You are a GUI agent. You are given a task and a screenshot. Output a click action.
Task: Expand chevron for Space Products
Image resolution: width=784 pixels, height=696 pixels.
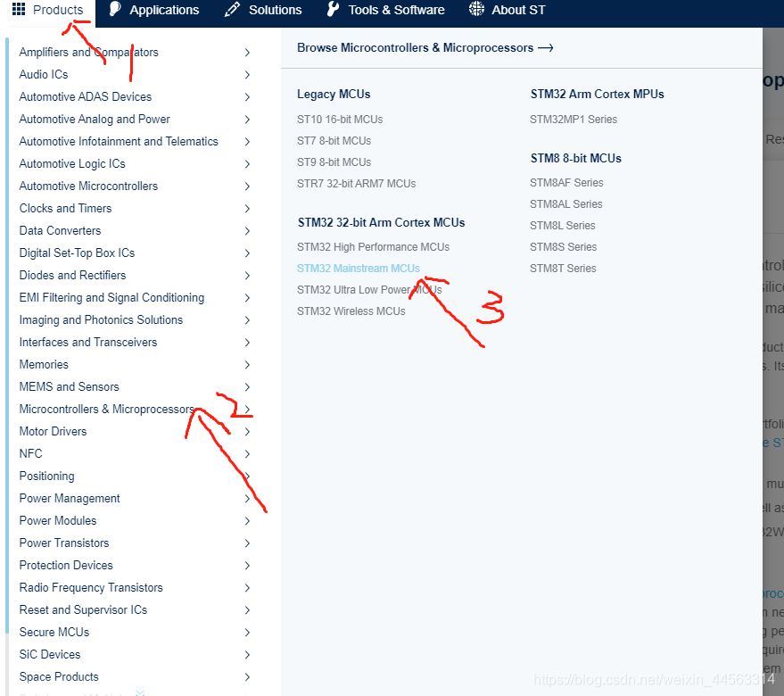[x=247, y=677]
